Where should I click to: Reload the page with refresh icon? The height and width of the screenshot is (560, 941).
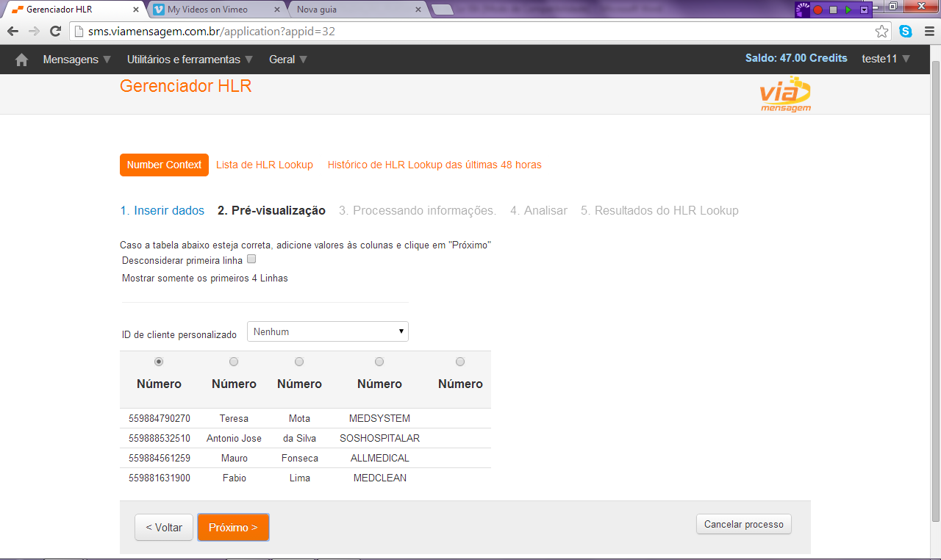pos(55,32)
